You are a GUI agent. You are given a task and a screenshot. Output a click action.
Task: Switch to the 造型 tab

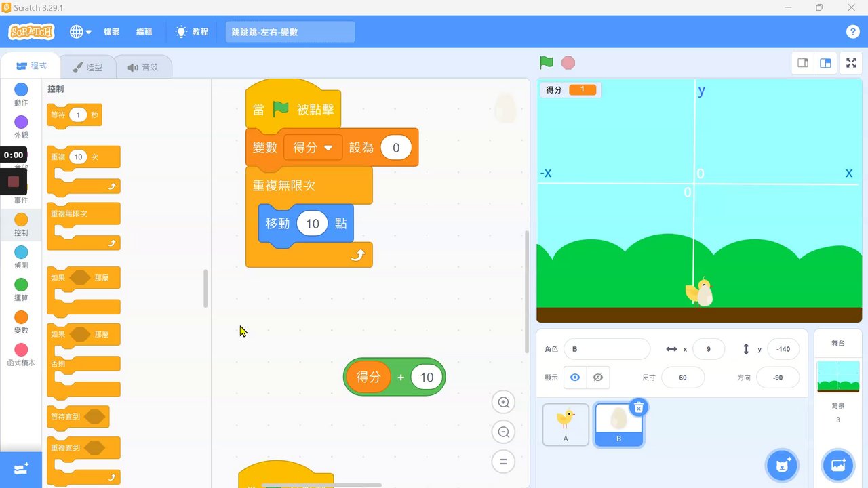click(x=87, y=67)
